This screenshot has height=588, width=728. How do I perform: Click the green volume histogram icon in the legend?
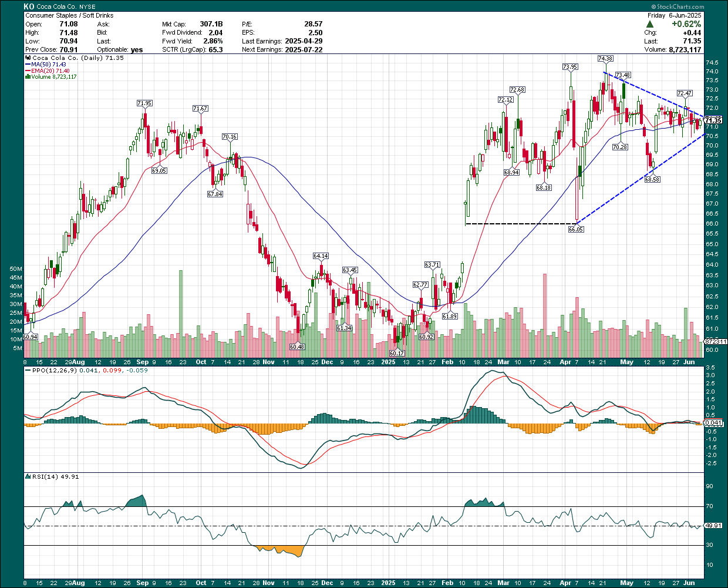point(28,76)
